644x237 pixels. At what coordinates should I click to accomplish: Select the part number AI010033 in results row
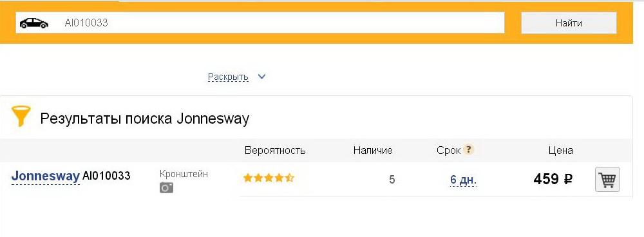[x=106, y=176]
